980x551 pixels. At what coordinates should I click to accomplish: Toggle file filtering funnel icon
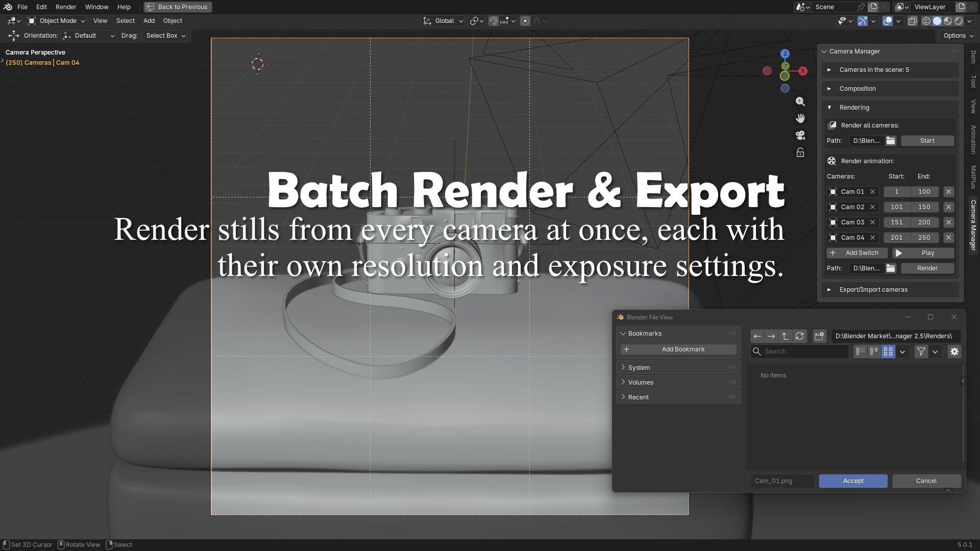pyautogui.click(x=921, y=352)
